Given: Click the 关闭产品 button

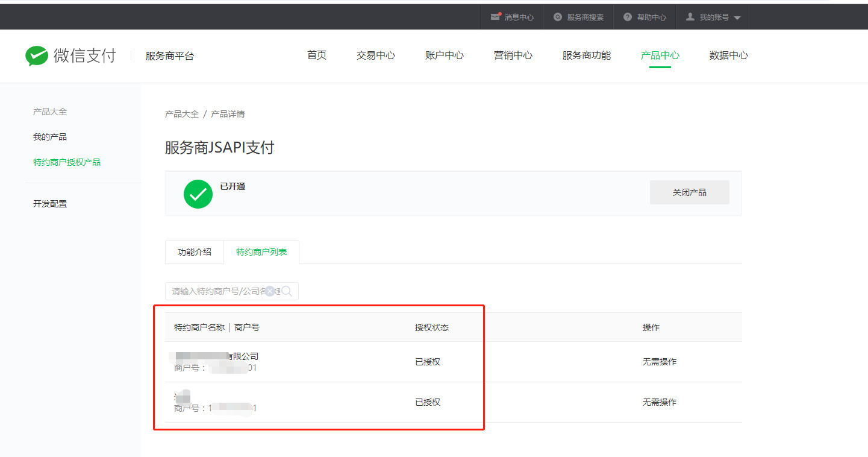Looking at the screenshot, I should click(x=690, y=192).
